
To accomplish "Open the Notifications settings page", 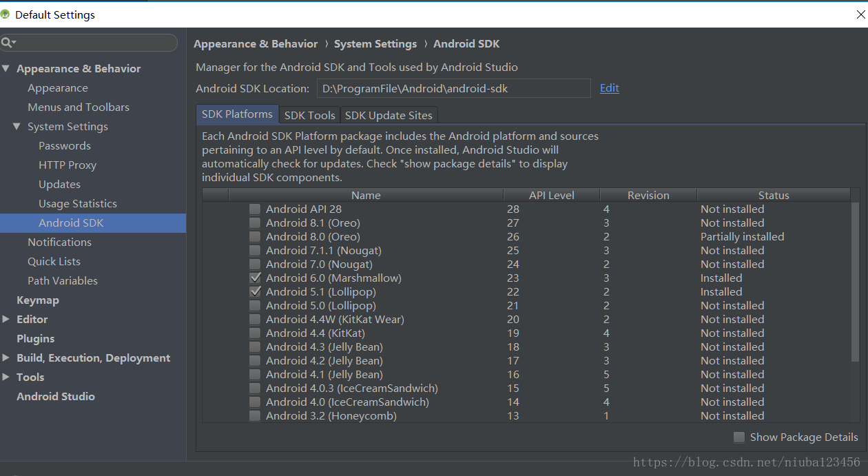I will 60,242.
